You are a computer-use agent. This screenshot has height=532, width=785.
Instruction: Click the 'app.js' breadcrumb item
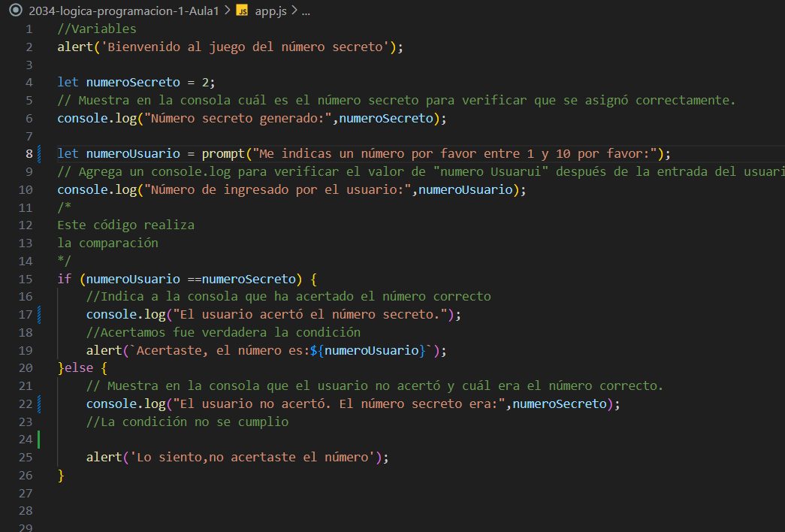[x=270, y=11]
